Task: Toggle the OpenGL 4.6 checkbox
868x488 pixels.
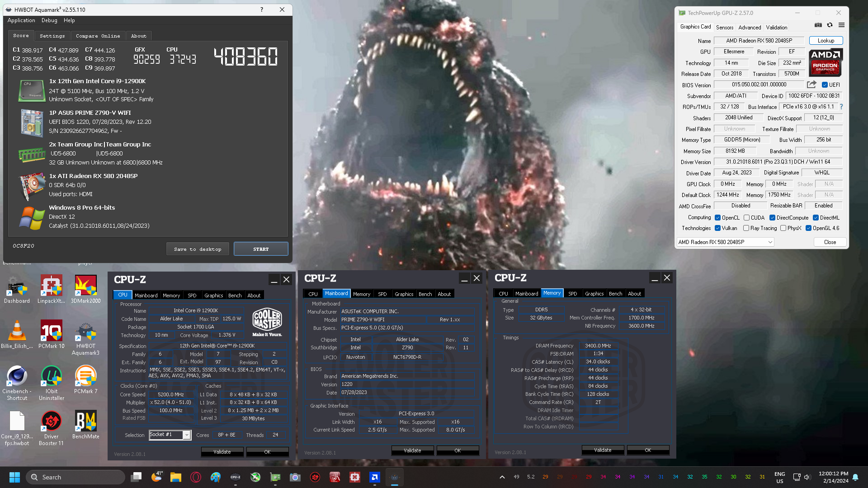Action: pos(808,228)
